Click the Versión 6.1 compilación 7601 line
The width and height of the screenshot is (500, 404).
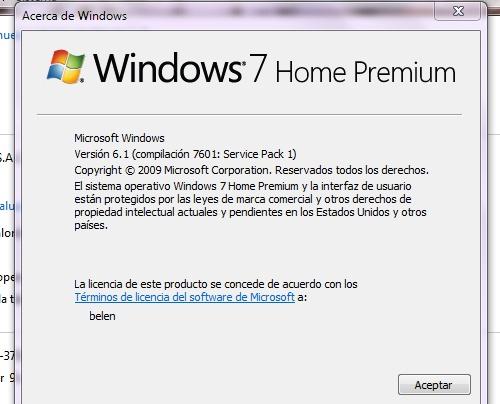185,154
